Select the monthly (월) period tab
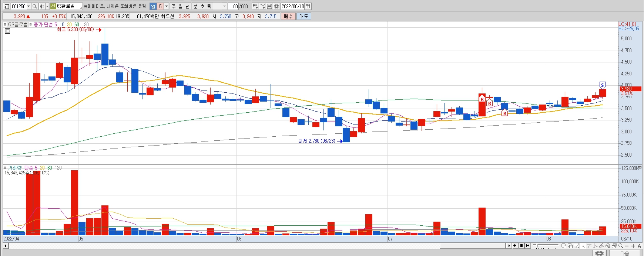The image size is (644, 256). pos(180,6)
